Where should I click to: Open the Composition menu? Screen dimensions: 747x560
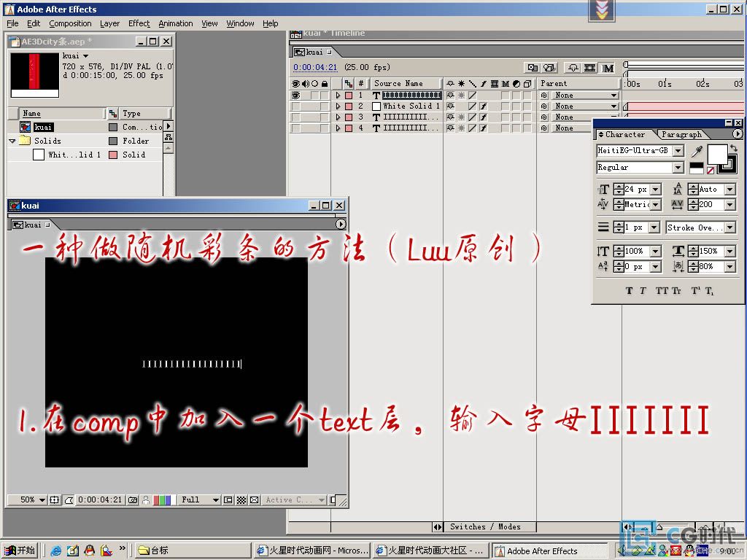pos(70,23)
